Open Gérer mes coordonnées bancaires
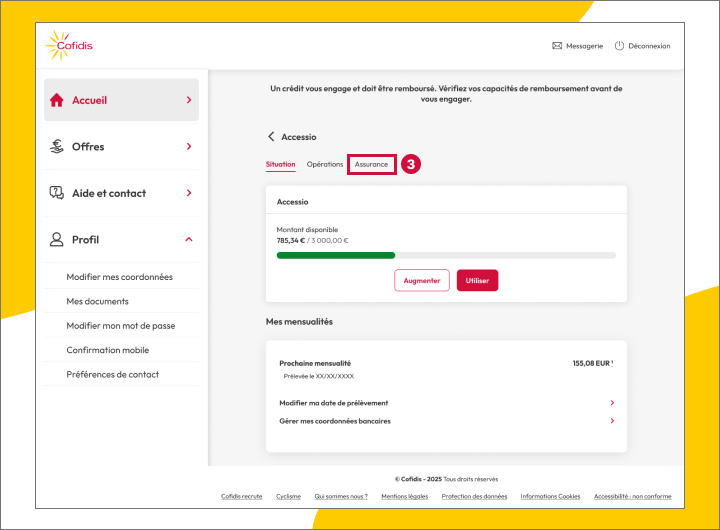Image resolution: width=720 pixels, height=530 pixels. click(335, 421)
